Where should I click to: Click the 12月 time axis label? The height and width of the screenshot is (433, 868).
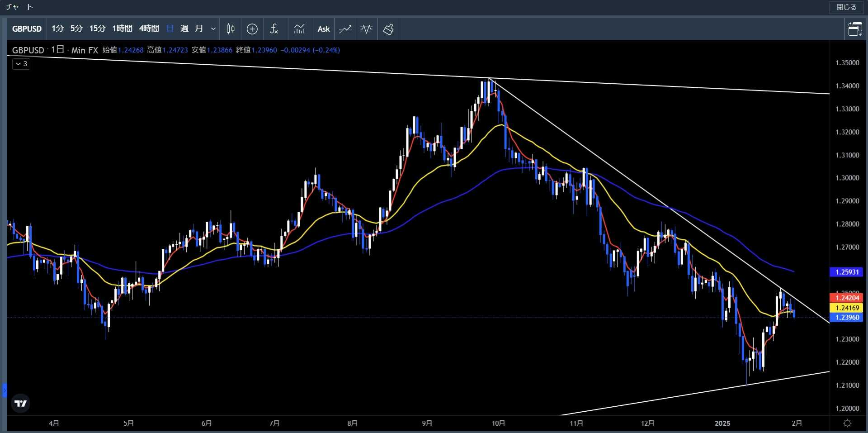point(647,423)
